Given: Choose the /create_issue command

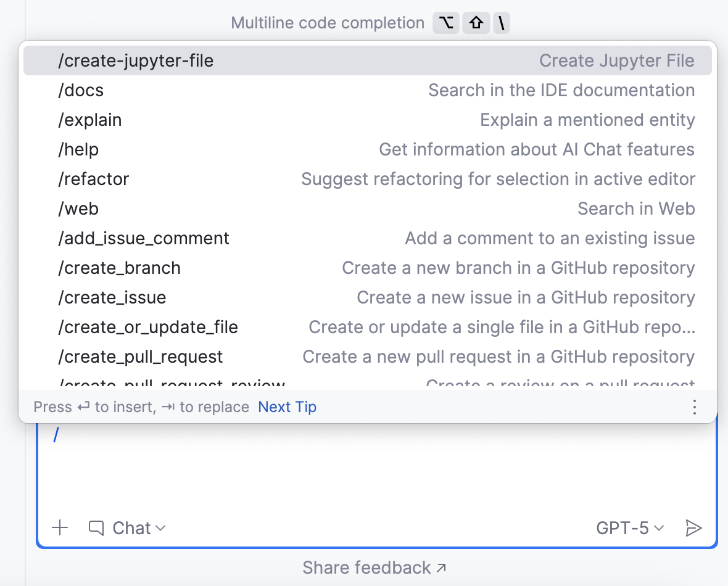Looking at the screenshot, I should pyautogui.click(x=112, y=297).
